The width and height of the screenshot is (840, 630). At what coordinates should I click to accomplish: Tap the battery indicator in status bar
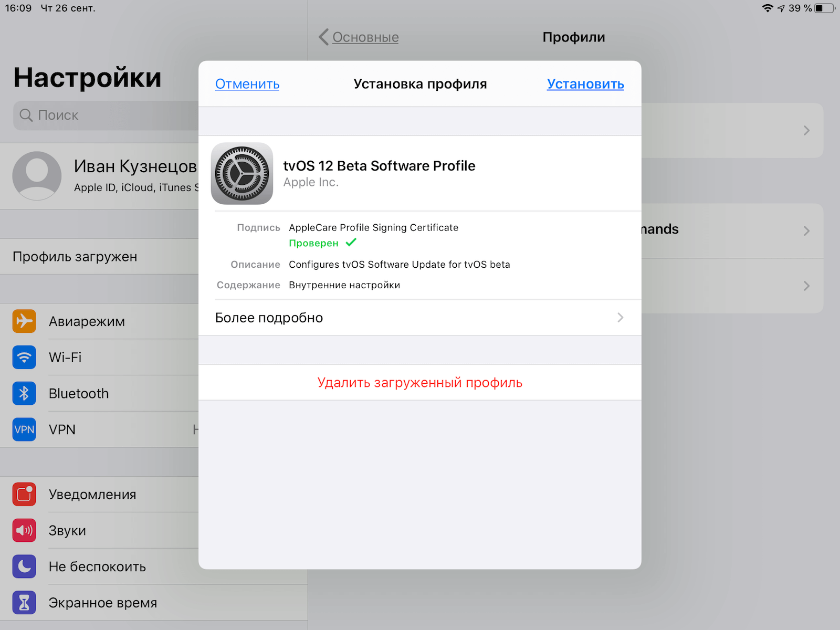pos(824,8)
